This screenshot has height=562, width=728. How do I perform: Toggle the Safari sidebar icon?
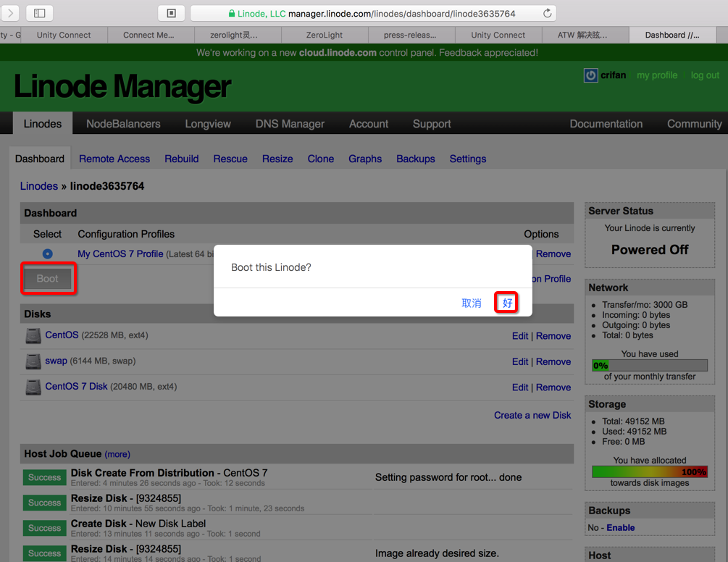[x=39, y=13]
